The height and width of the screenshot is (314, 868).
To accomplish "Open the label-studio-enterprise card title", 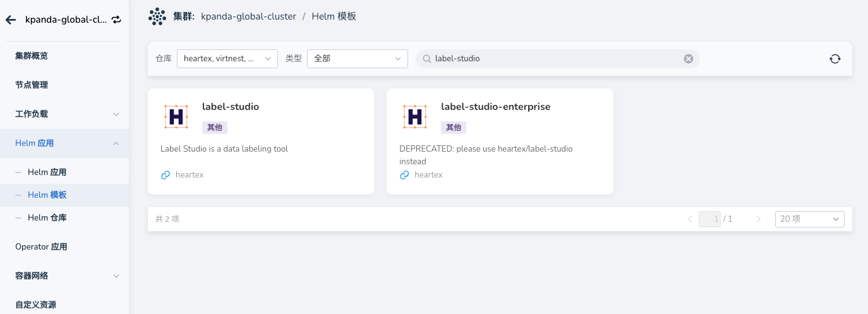I will tap(495, 107).
